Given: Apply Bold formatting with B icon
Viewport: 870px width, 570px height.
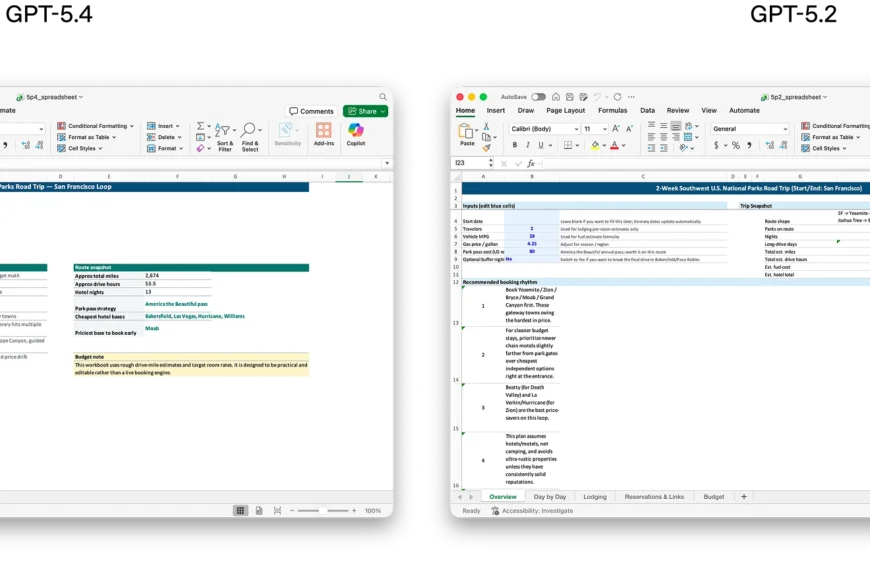Looking at the screenshot, I should [516, 145].
